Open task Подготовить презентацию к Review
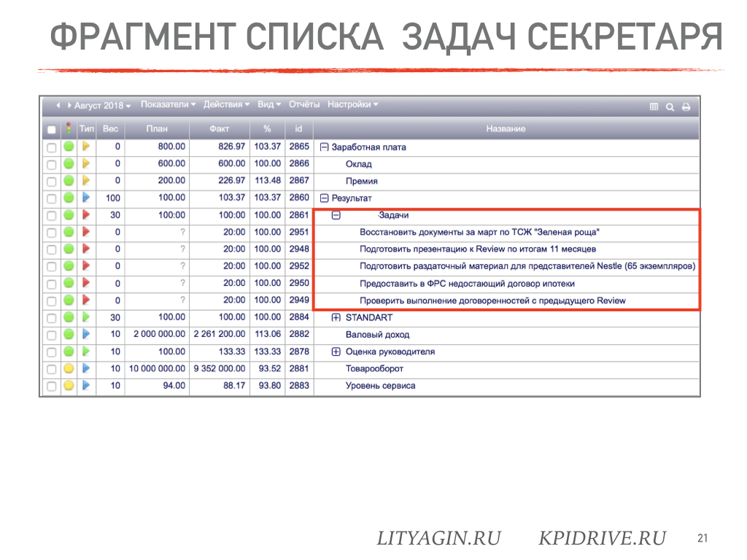The width and height of the screenshot is (747, 560). pos(478,249)
